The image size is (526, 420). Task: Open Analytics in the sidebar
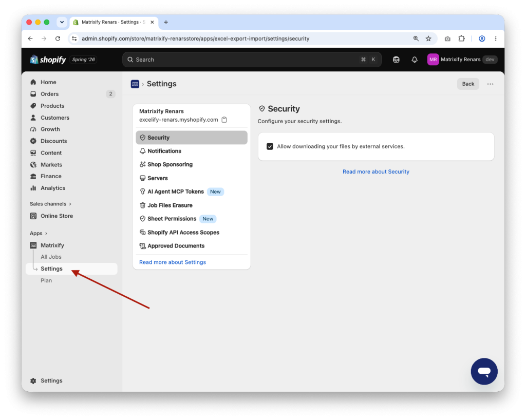pos(71,188)
